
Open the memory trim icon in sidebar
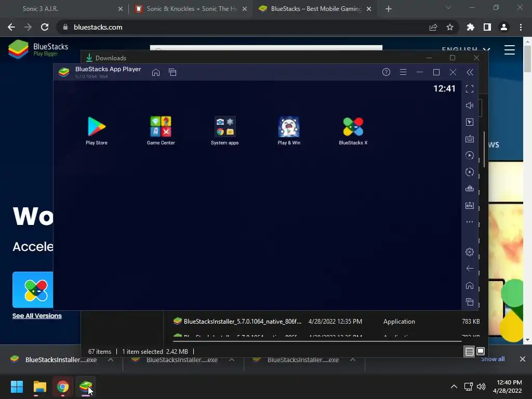point(470,189)
